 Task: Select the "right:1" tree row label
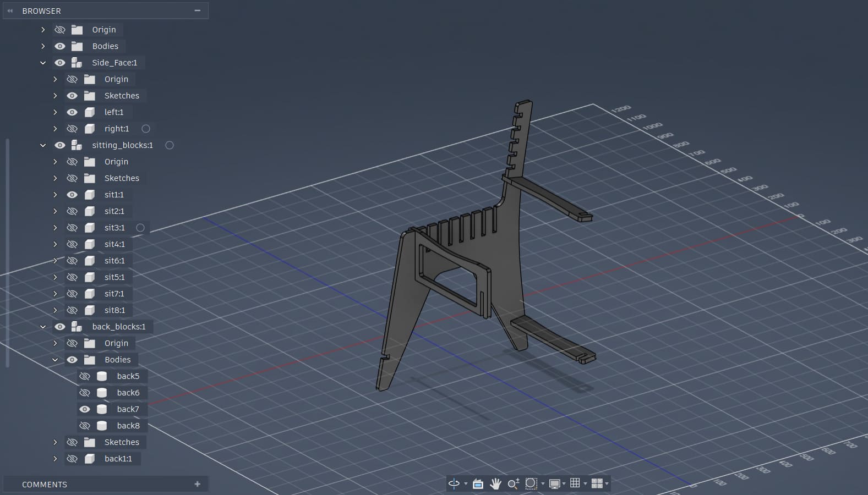pos(117,129)
